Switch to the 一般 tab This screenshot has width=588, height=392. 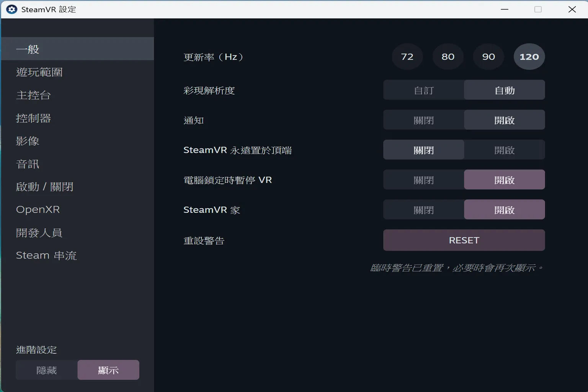tap(27, 49)
